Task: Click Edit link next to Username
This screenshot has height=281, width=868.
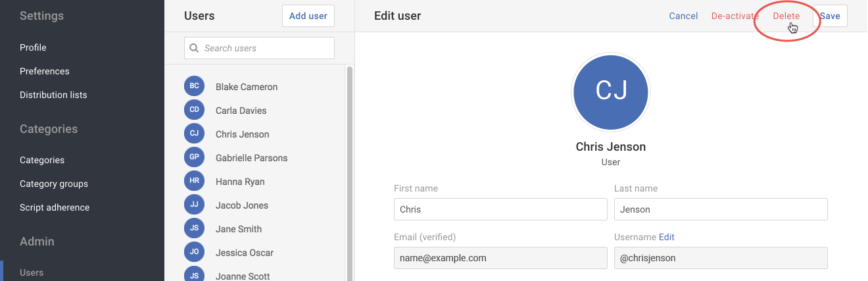Action: click(x=667, y=237)
